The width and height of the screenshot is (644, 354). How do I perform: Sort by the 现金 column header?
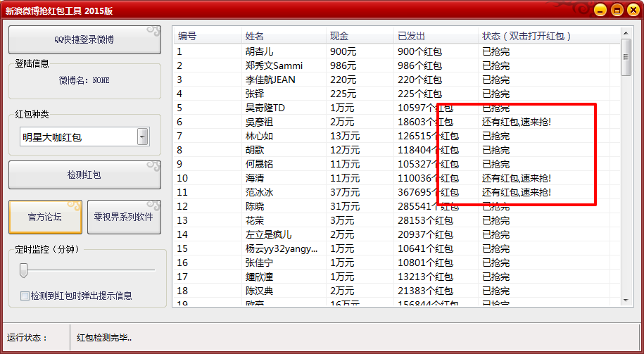pos(360,36)
